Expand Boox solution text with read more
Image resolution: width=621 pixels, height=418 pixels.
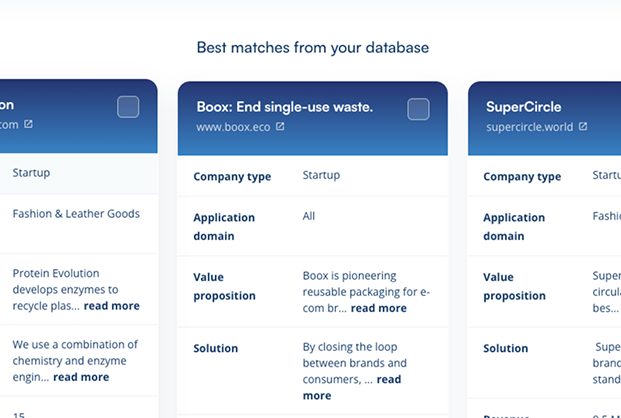pyautogui.click(x=352, y=387)
